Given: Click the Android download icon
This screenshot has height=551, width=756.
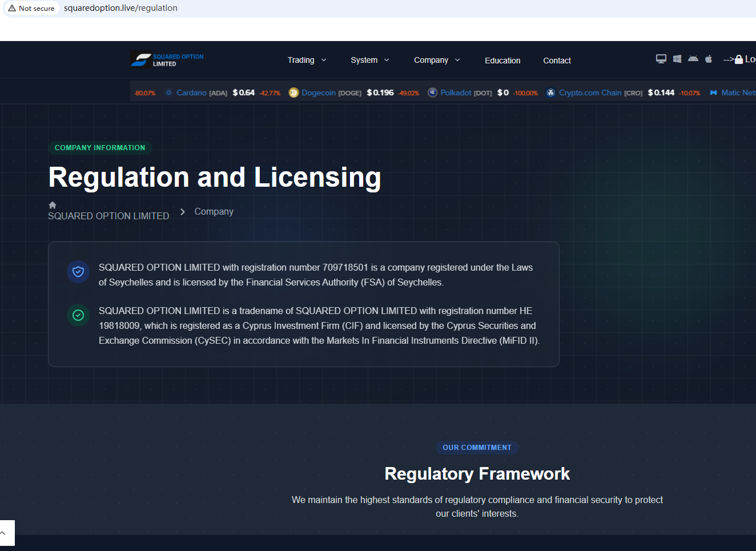Looking at the screenshot, I should (x=693, y=59).
